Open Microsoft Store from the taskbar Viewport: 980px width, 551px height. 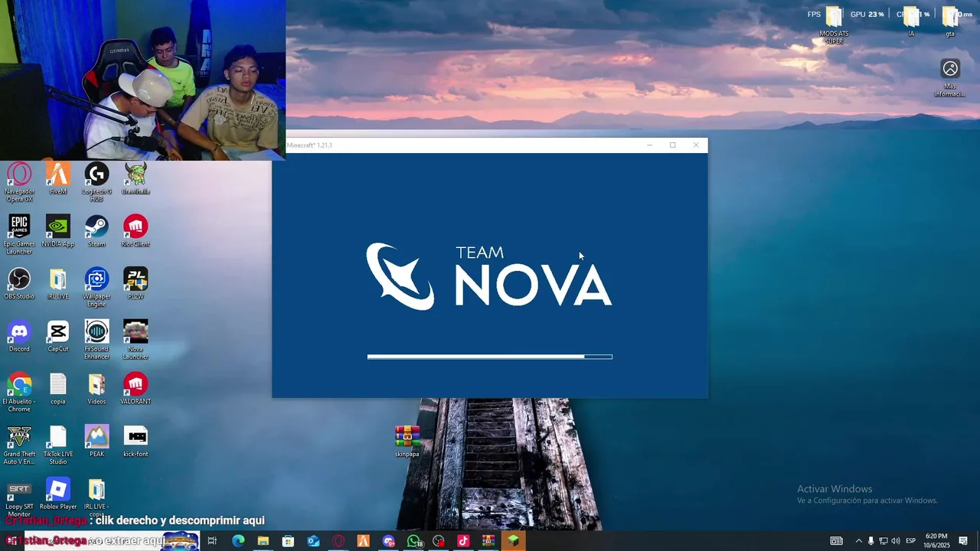click(288, 541)
